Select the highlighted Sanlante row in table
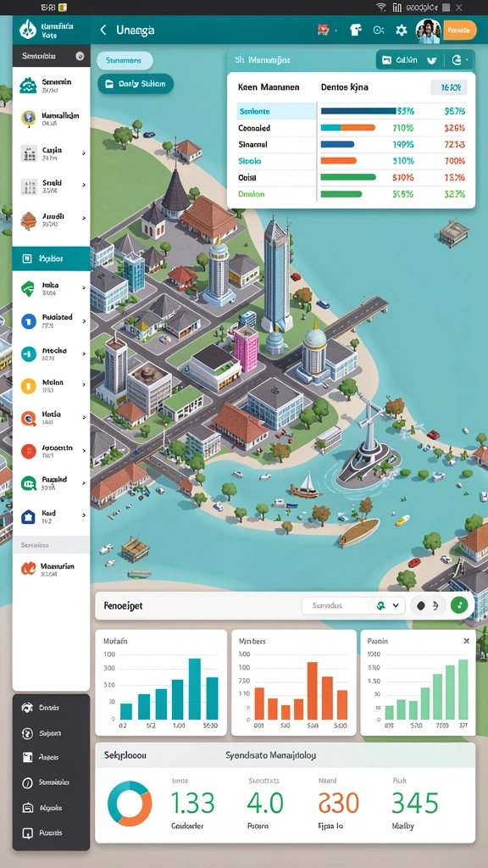This screenshot has width=488, height=868. (x=277, y=111)
